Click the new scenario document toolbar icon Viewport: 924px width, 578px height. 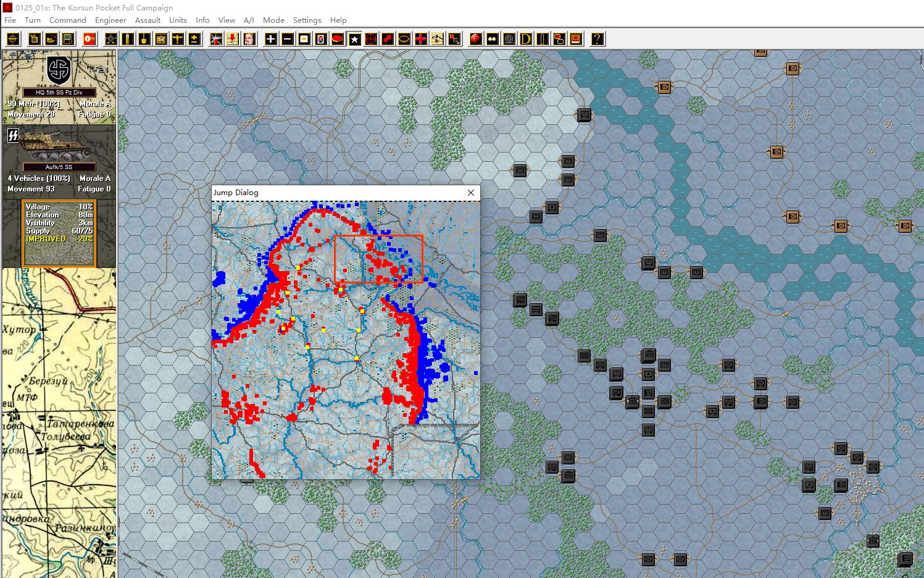[x=34, y=39]
